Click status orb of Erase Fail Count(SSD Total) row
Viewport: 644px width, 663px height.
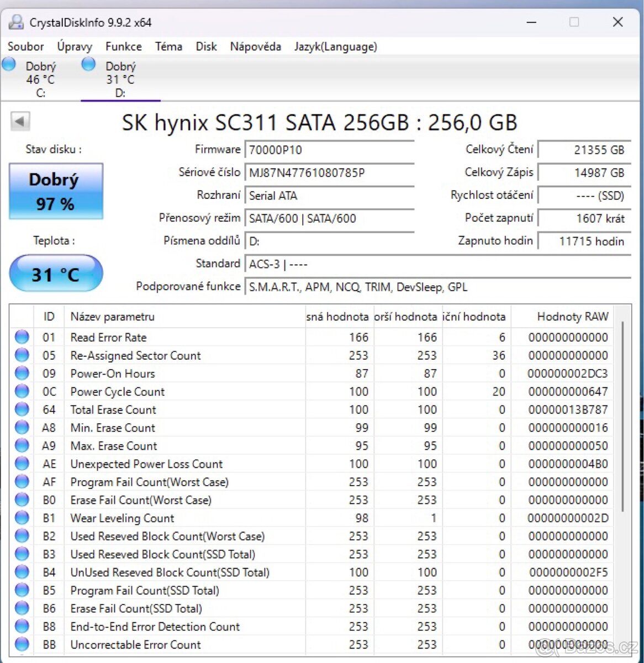click(x=22, y=608)
